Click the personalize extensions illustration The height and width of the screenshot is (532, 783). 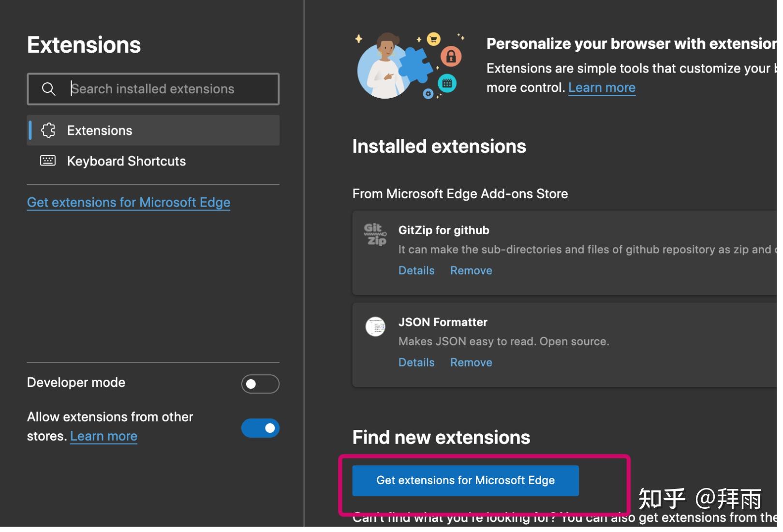(x=409, y=65)
